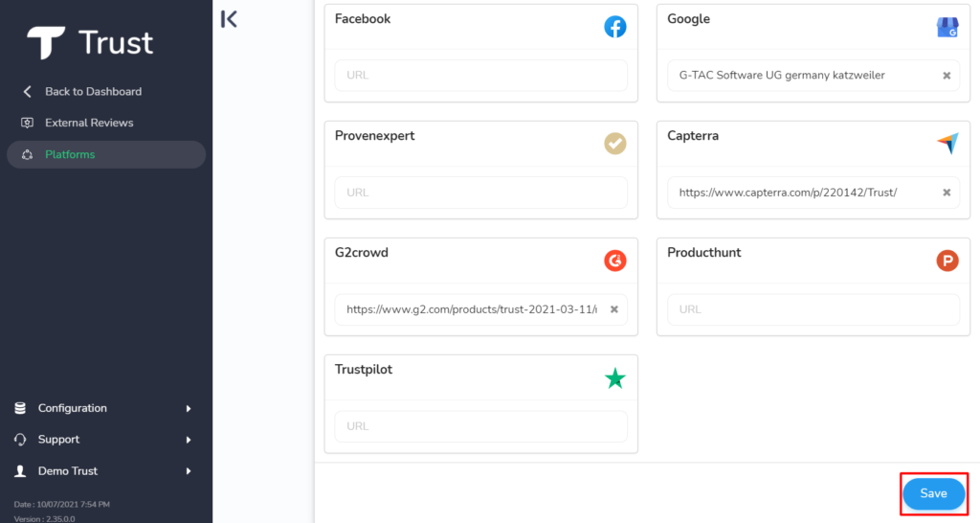
Task: Focus the Producthunt URL field
Action: (813, 309)
